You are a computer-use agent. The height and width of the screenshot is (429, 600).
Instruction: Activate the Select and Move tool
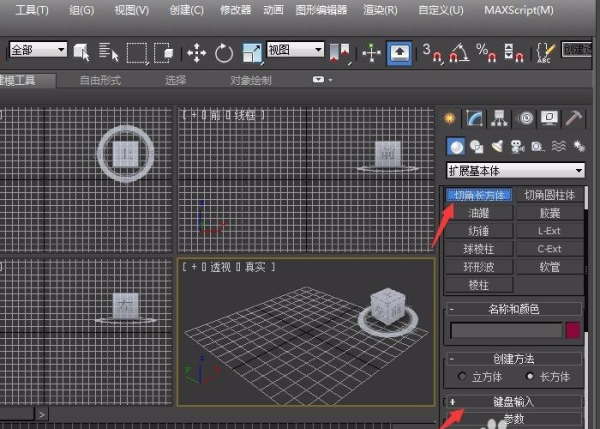tap(196, 53)
